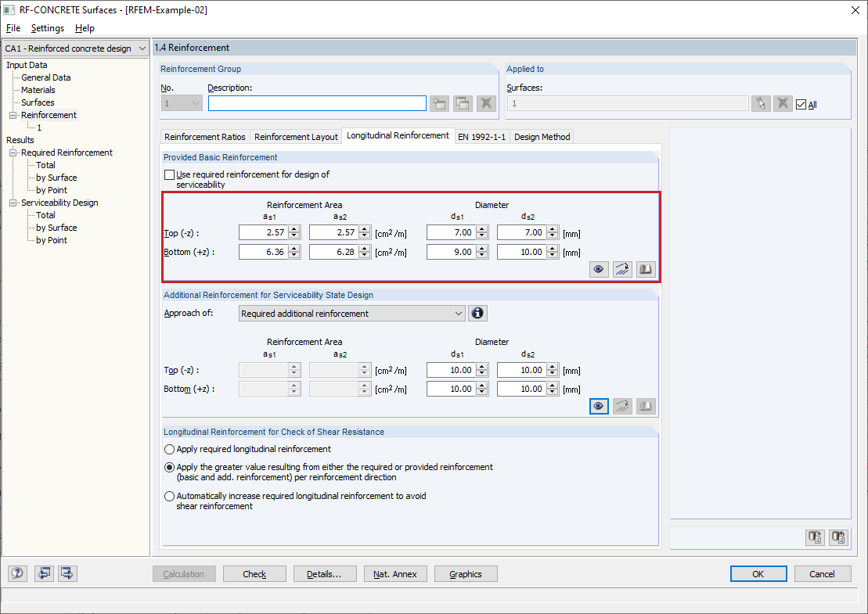Click the pick surfaces pointer icon

pos(761,103)
